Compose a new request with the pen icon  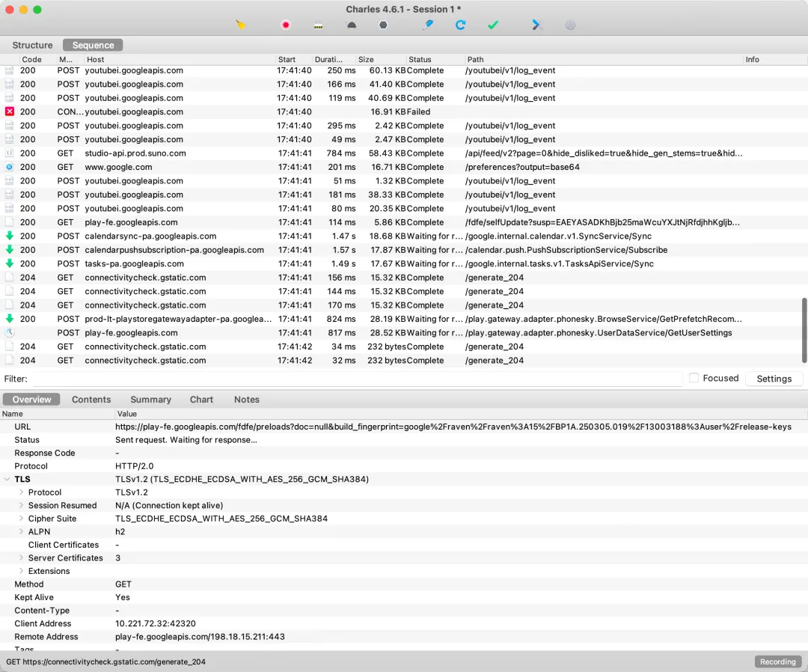(x=428, y=25)
